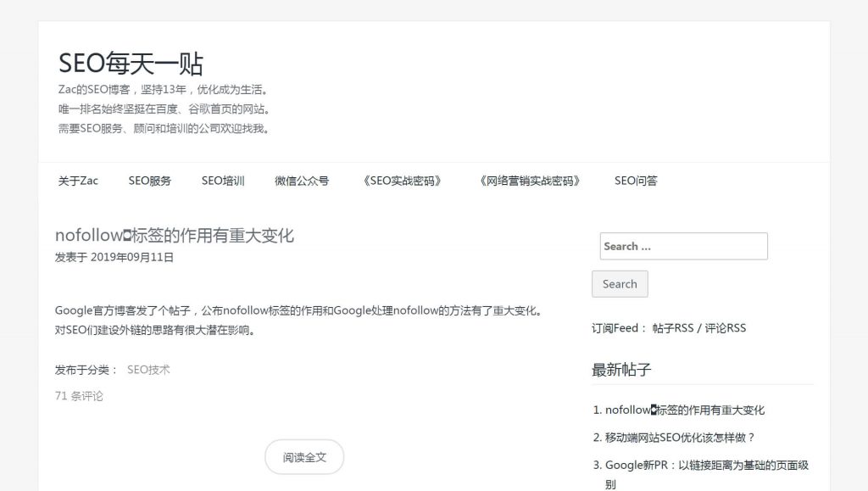Subscribe via the 帖子RSS link
Screen dimensions: 868x491
coord(672,328)
